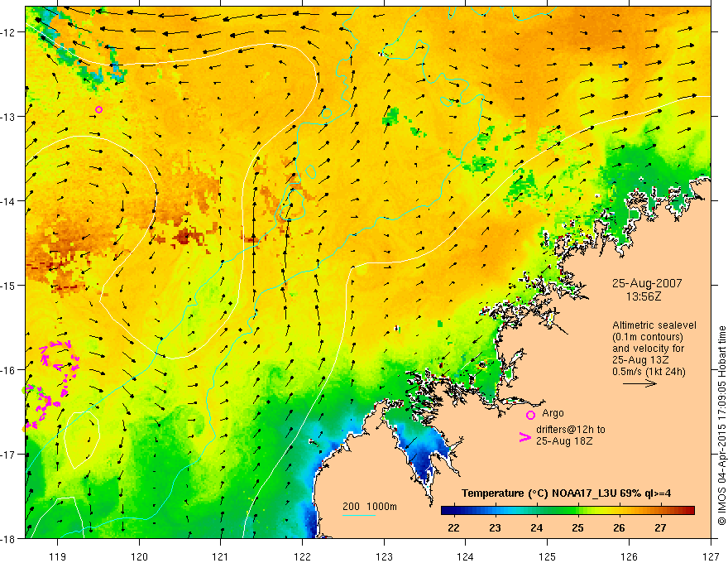Click the latitude axis label '-15'
The width and height of the screenshot is (728, 563).
(x=9, y=285)
